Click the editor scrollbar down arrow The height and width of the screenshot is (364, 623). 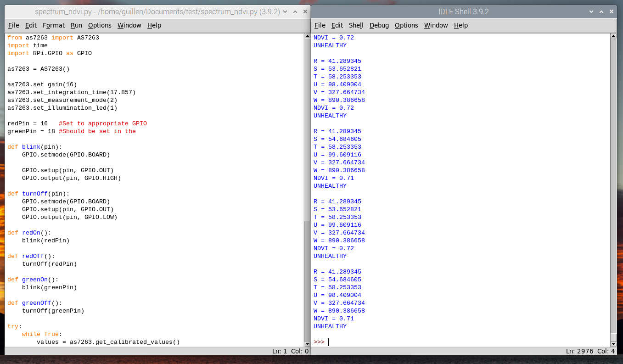click(x=307, y=344)
